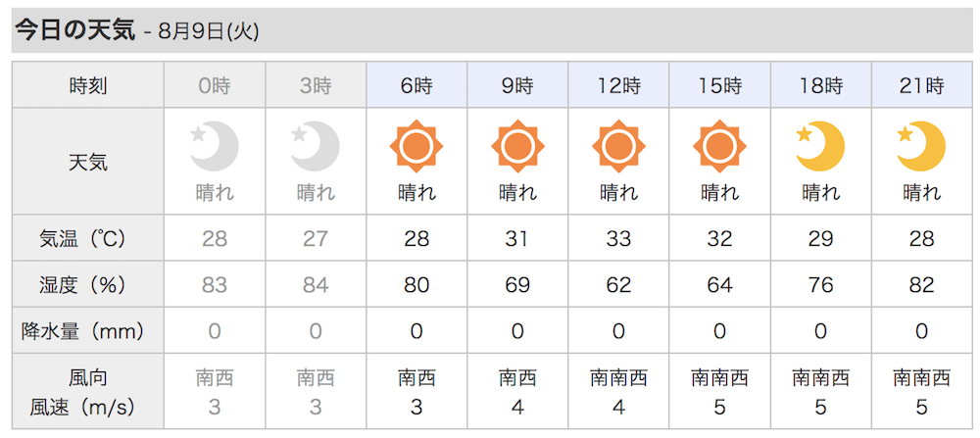This screenshot has width=980, height=438.
Task: Click the 21時 yellow moon icon
Action: pyautogui.click(x=921, y=148)
